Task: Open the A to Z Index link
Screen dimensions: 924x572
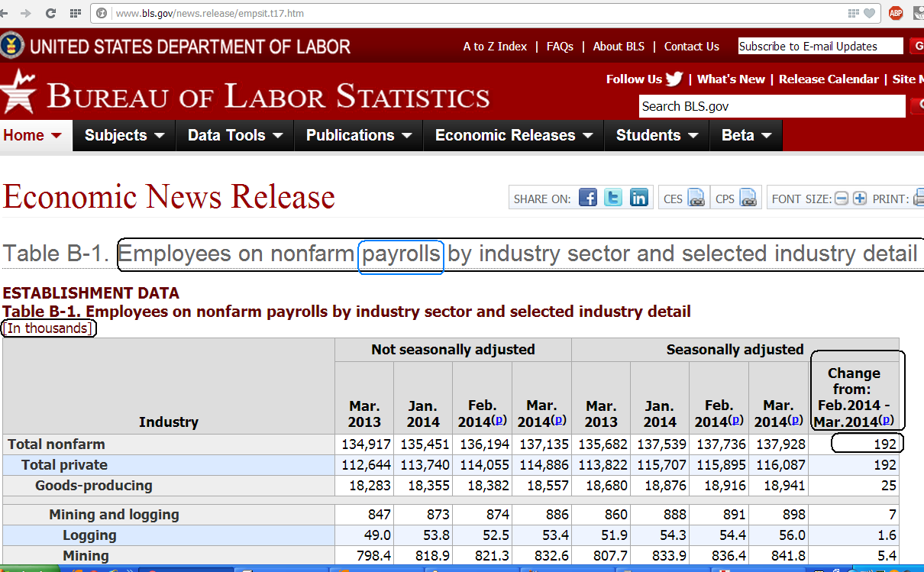Action: tap(495, 47)
